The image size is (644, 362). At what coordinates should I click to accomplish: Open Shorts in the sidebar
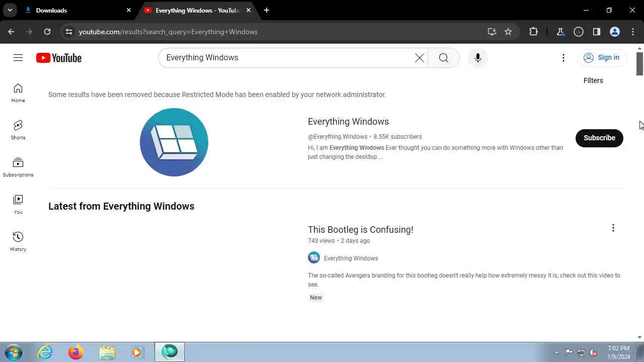click(x=18, y=130)
